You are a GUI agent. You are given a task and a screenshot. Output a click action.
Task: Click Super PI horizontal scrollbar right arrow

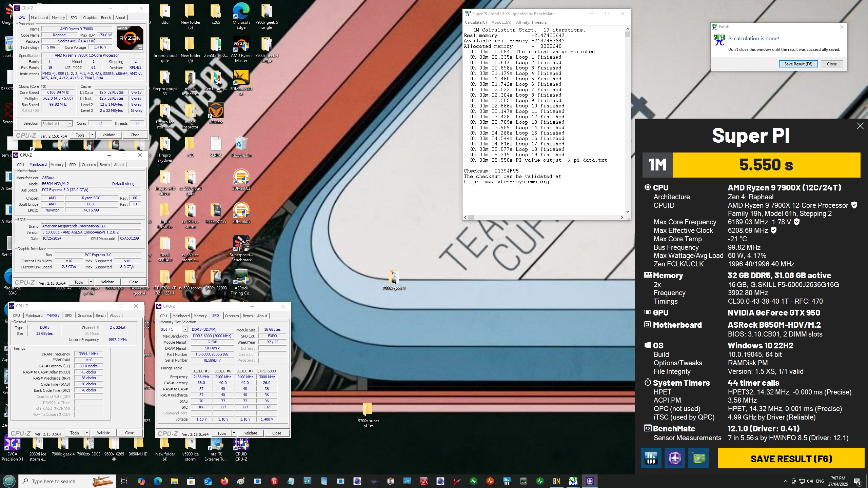[622, 218]
